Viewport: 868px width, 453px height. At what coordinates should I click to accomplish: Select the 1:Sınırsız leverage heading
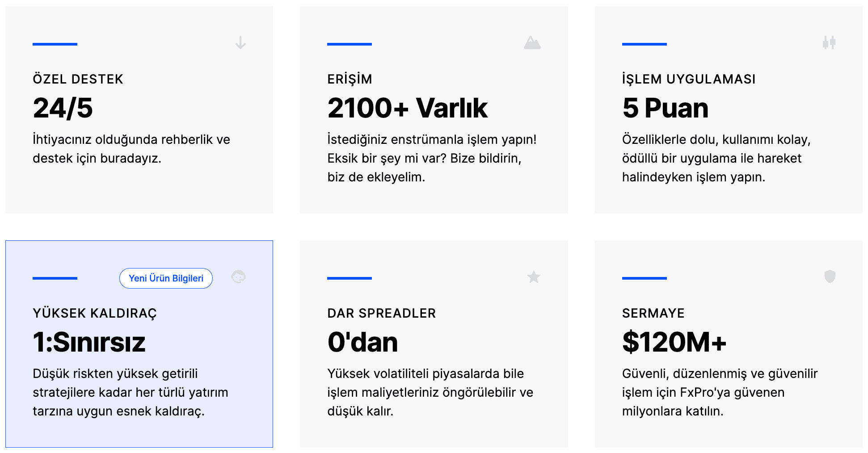89,342
